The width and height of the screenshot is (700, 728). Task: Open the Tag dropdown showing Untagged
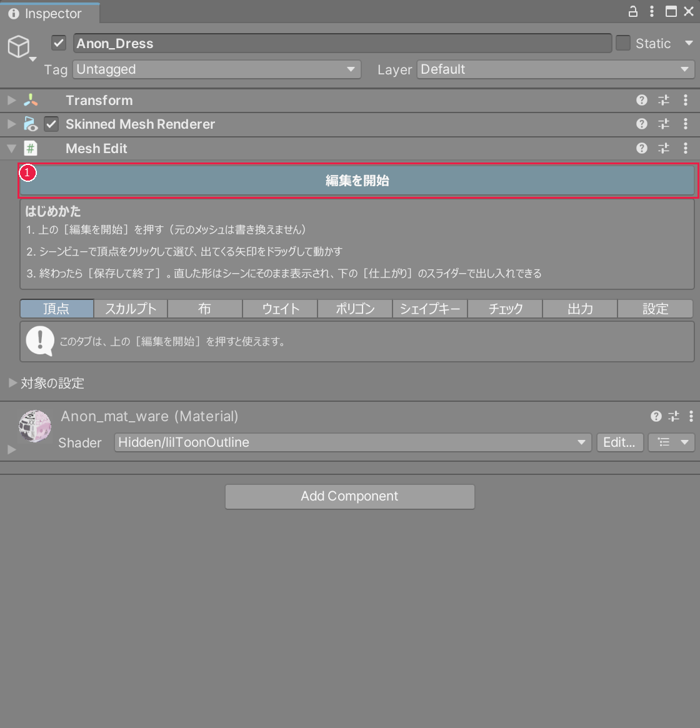(x=217, y=69)
